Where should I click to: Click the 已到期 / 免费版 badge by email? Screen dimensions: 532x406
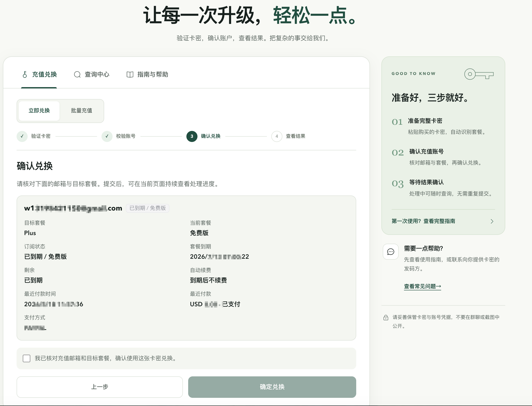coord(148,208)
